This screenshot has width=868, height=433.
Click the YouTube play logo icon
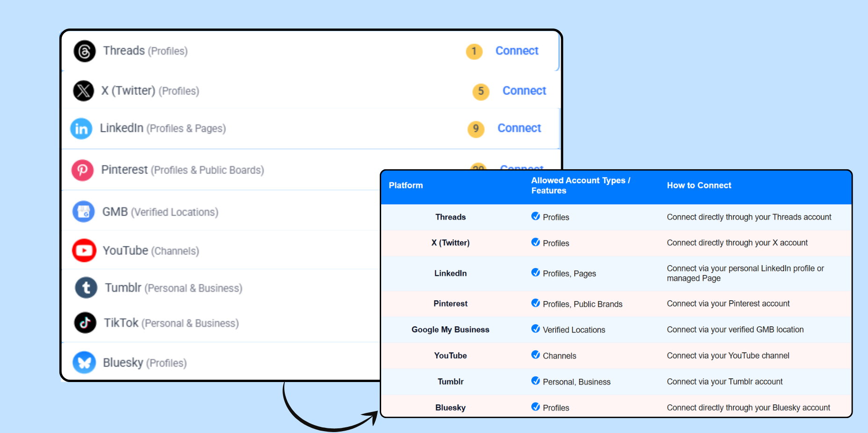[84, 251]
